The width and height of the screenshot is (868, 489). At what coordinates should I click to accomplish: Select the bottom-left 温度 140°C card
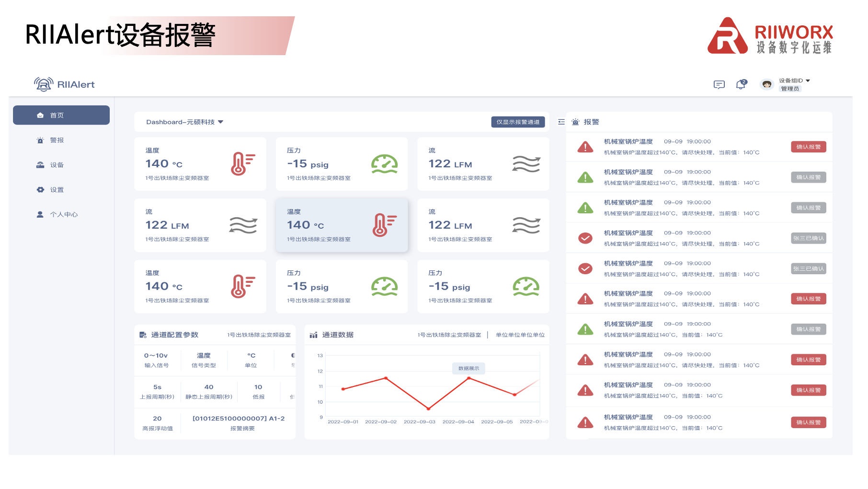[200, 287]
